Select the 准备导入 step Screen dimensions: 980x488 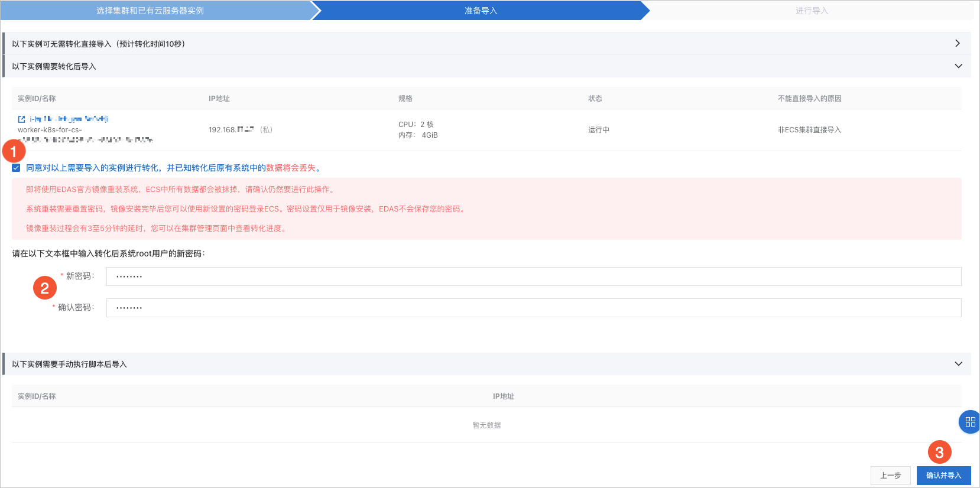point(481,11)
